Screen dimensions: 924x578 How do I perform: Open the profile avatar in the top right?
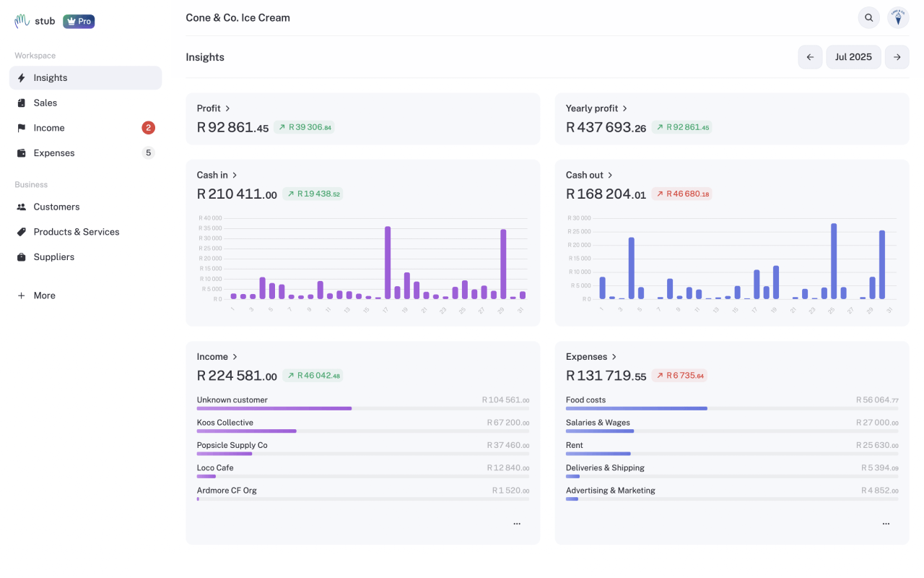click(897, 17)
